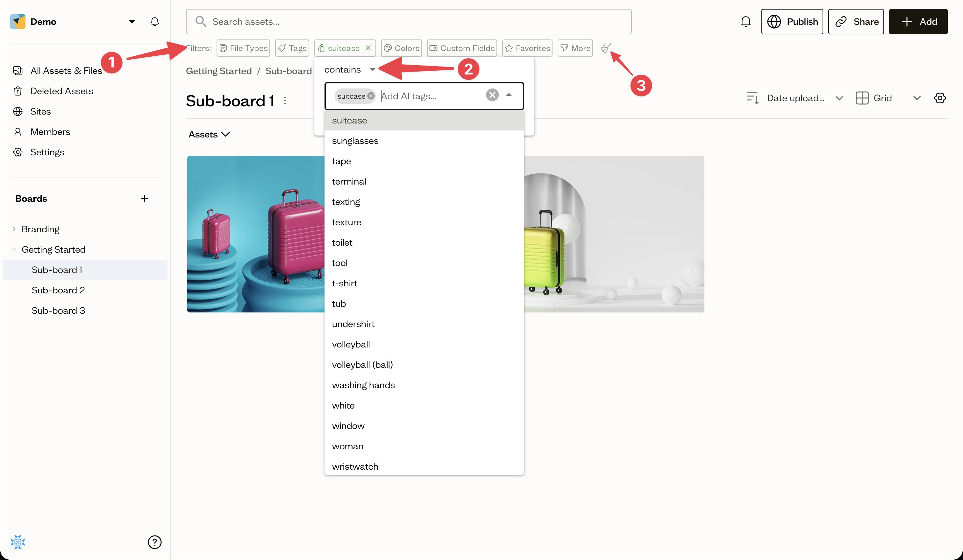Image resolution: width=963 pixels, height=560 pixels.
Task: Open the pink suitcase image thumbnail
Action: click(x=256, y=234)
